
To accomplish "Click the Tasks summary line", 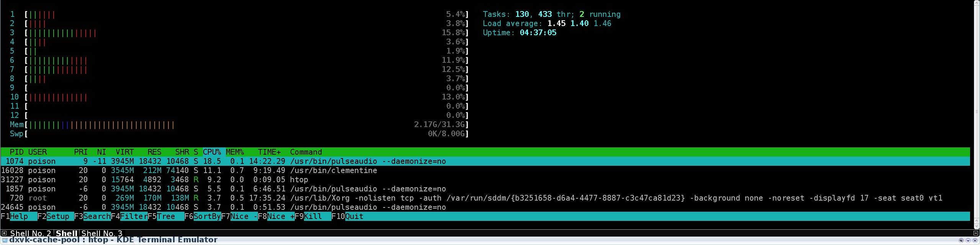I will pos(552,14).
